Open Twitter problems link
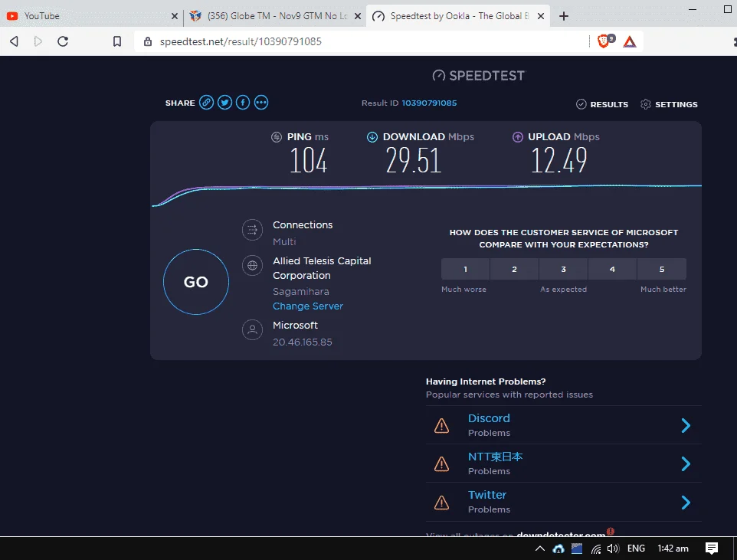 click(x=487, y=495)
